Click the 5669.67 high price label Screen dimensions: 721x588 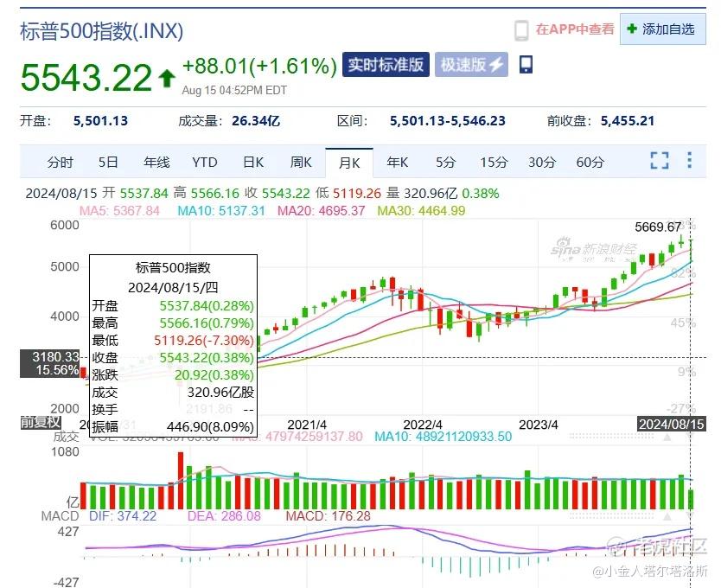(658, 227)
